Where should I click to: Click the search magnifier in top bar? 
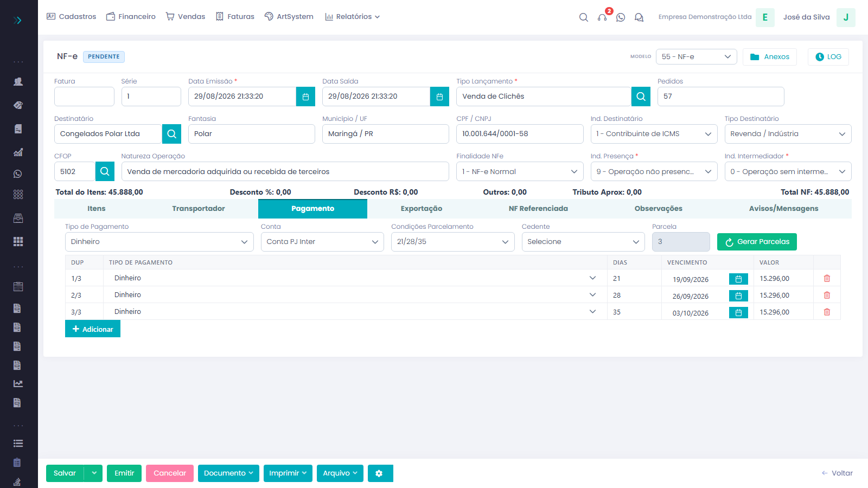coord(584,17)
